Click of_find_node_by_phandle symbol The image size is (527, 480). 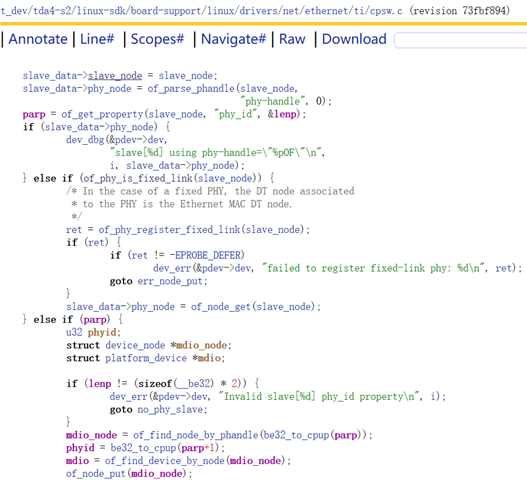point(196,435)
